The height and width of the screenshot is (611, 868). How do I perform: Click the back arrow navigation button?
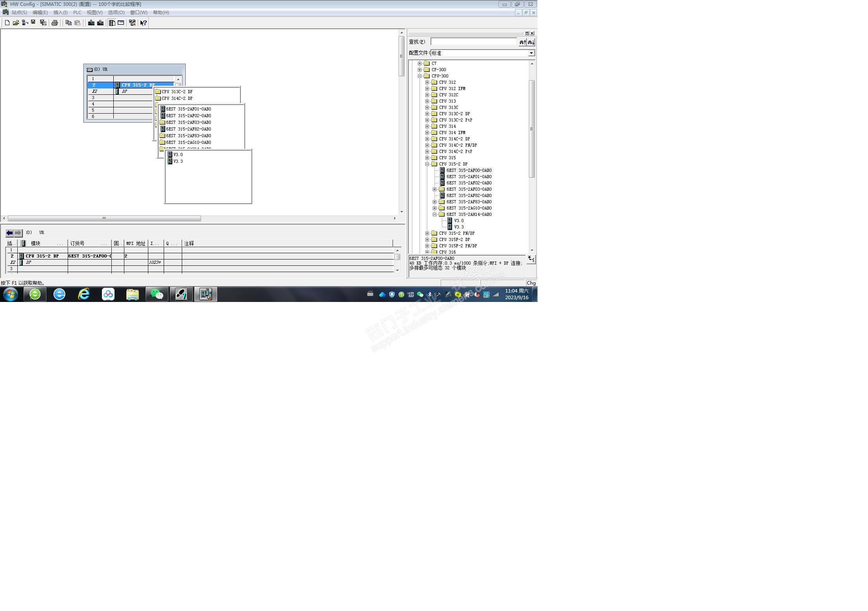pos(10,233)
